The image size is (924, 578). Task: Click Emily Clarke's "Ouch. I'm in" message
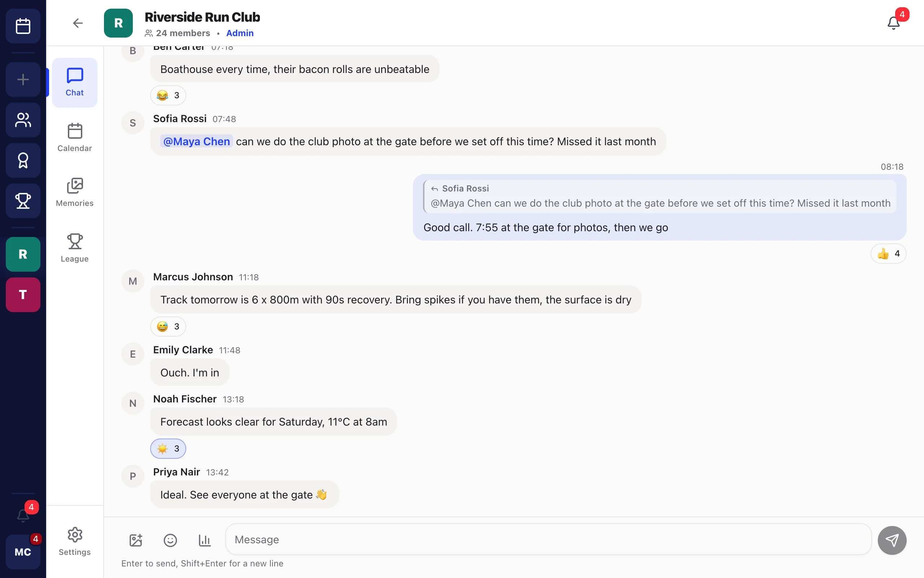(x=190, y=372)
